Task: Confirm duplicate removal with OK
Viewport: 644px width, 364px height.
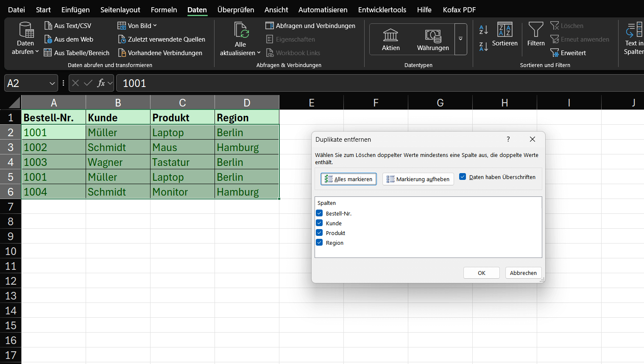Action: click(x=481, y=273)
